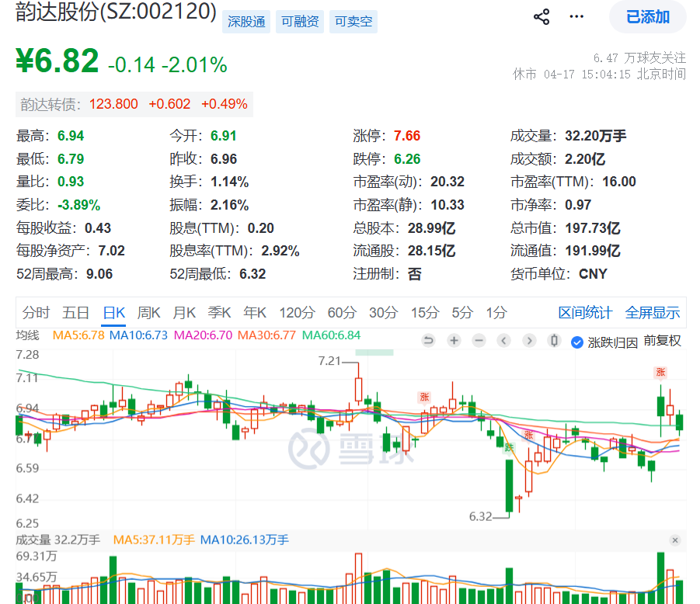Image resolution: width=700 pixels, height=604 pixels.
Task: Move chart left with the left chevron icon
Action: tap(503, 342)
